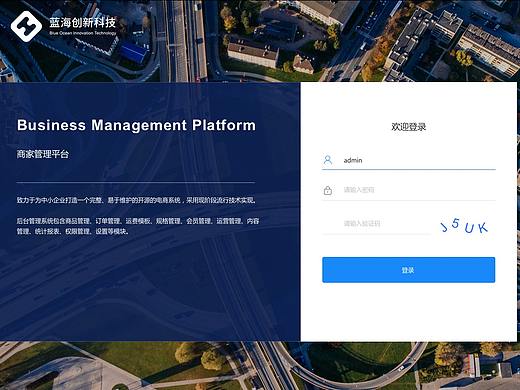Image resolution: width=520 pixels, height=390 pixels.
Task: Click the blue 登录 login button
Action: 409,270
